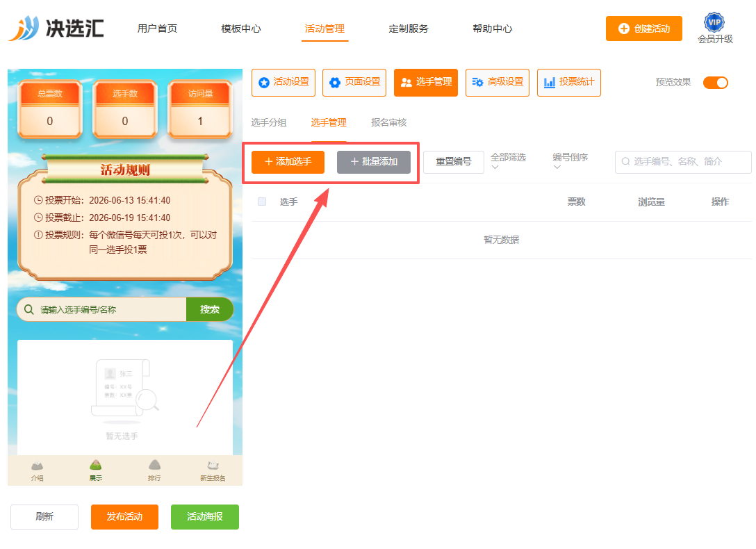Switch to the 选手管理 sub-tab
The image size is (756, 549).
329,122
